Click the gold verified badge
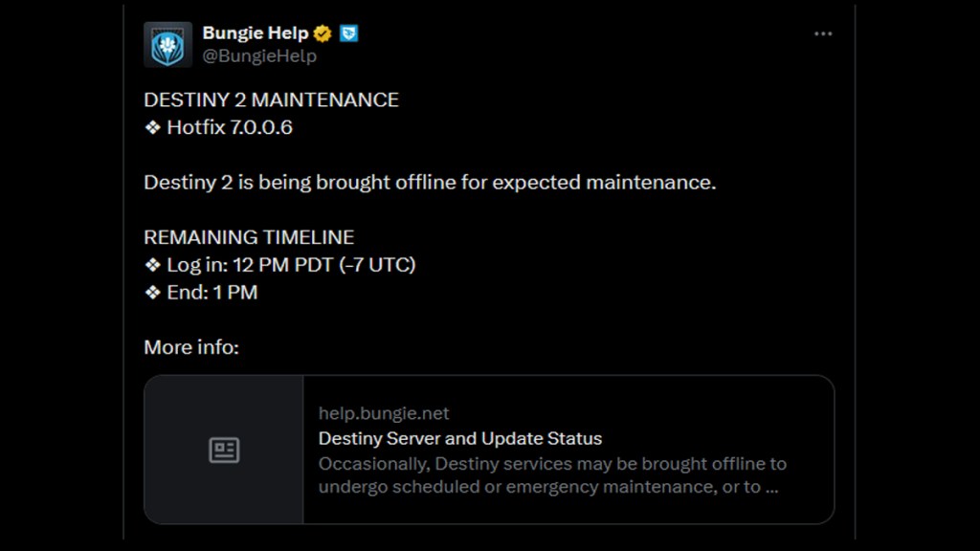980x551 pixels. [x=323, y=32]
